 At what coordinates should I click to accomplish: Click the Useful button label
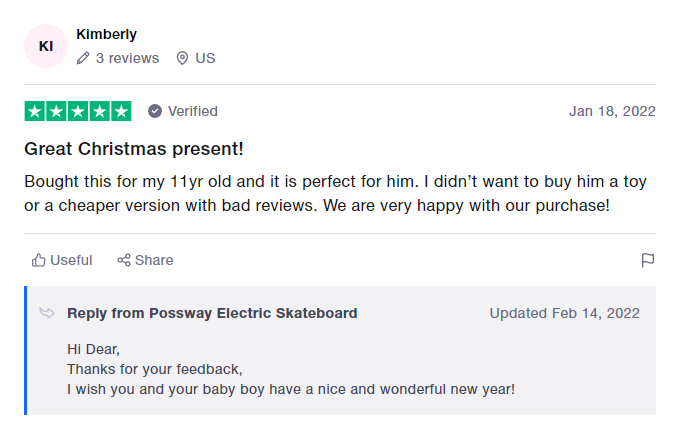click(71, 260)
